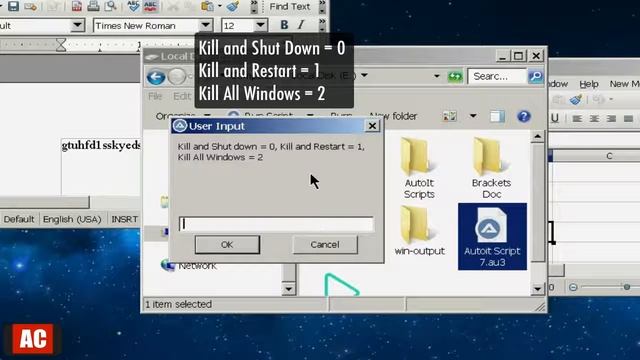Open the New M… menu in spreadsheet window
This screenshot has height=360, width=640.
(x=624, y=84)
